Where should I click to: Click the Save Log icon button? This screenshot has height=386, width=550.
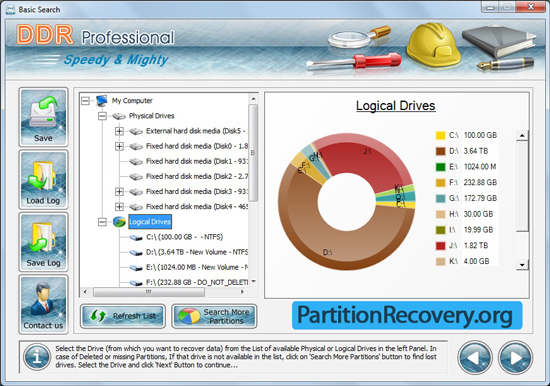(x=43, y=242)
